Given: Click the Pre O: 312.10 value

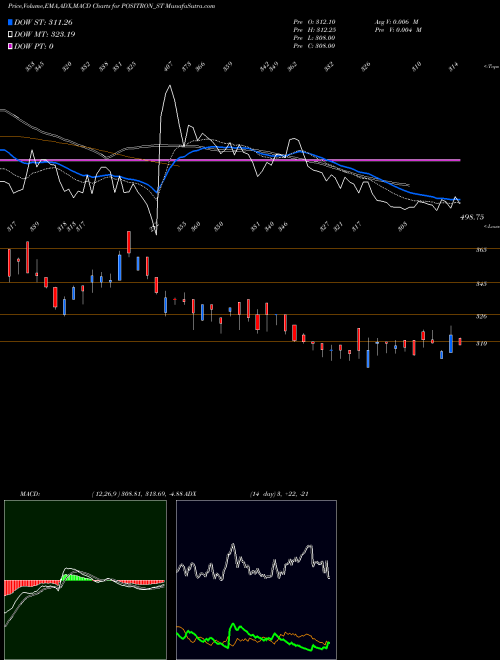Looking at the screenshot, I should 314,22.
